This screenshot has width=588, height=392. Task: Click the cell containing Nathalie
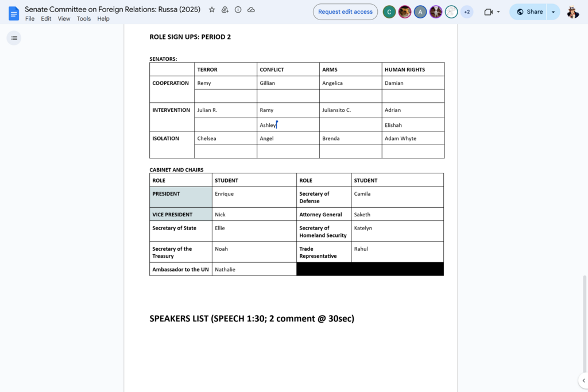click(254, 269)
